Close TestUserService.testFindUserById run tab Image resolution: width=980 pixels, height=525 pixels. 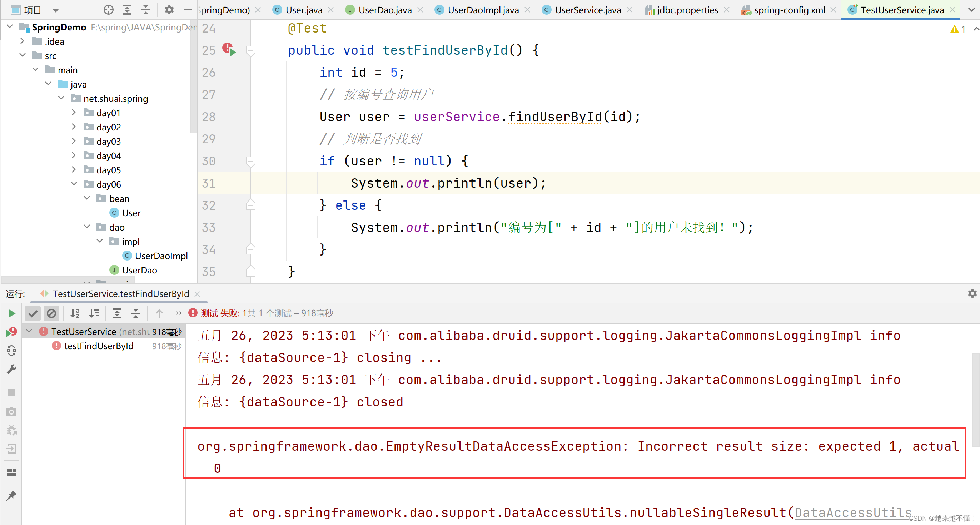[197, 294]
